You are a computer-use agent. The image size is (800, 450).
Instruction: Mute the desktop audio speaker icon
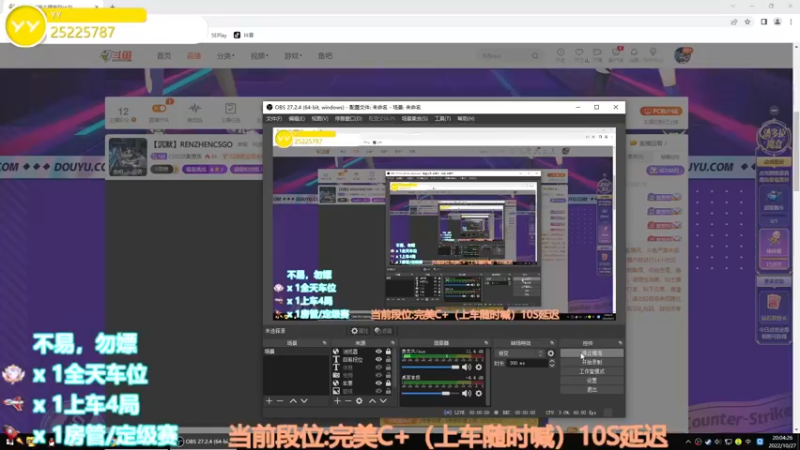pos(466,393)
